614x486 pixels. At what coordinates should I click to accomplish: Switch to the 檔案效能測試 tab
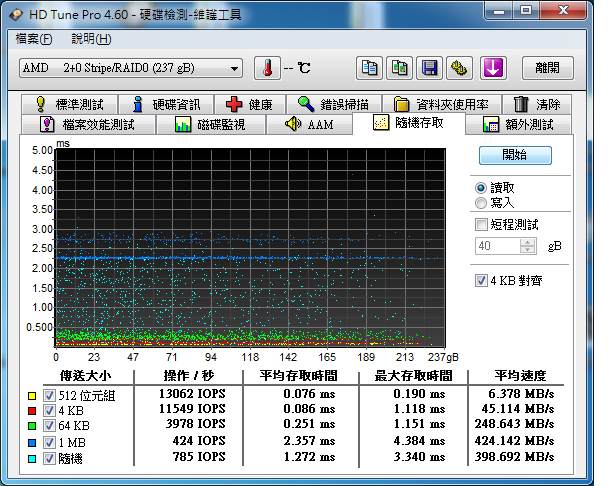pos(88,125)
